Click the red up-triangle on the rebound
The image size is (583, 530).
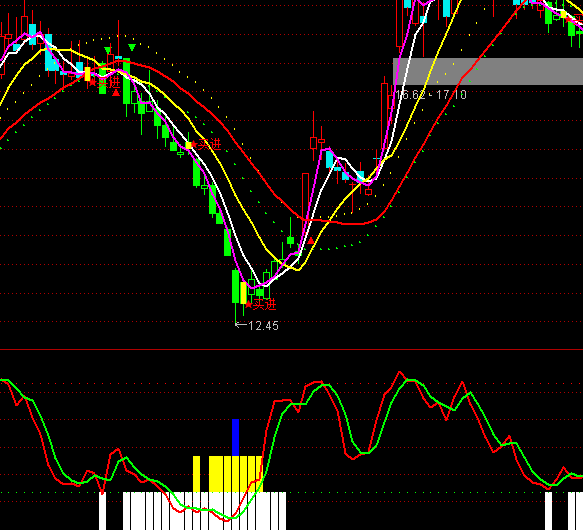click(311, 241)
